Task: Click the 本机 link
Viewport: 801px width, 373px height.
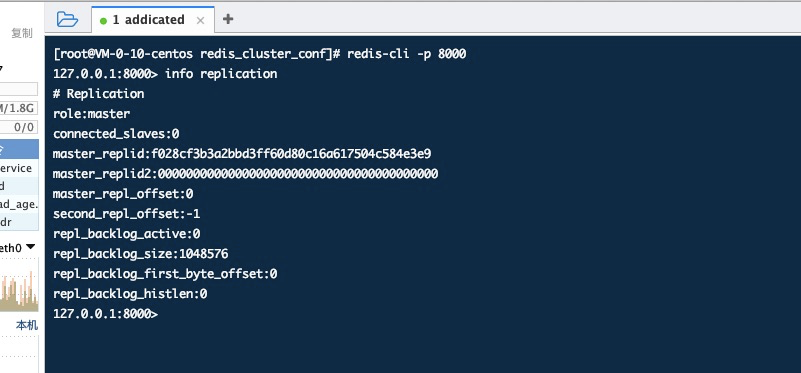Action: point(27,325)
